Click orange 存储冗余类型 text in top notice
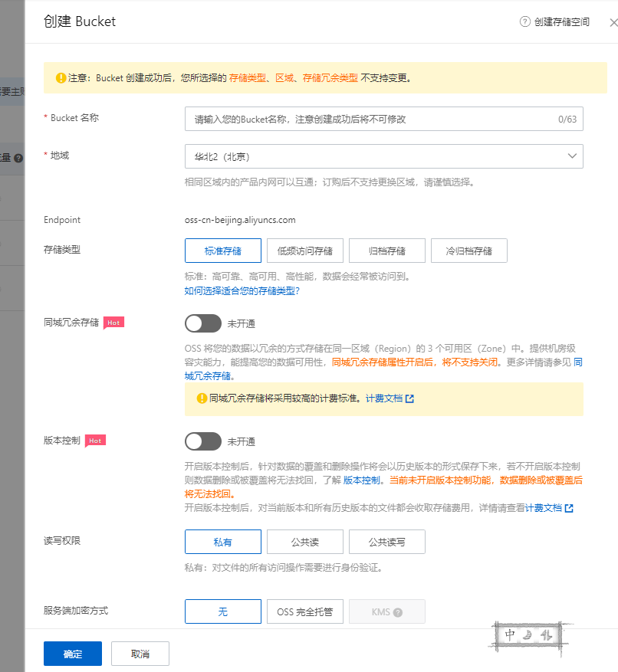 [x=330, y=78]
